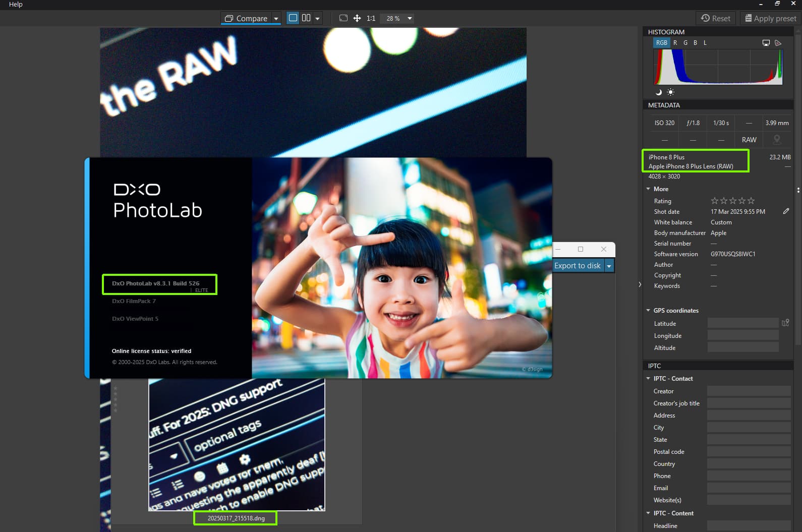This screenshot has height=532, width=802.
Task: Click the fit-to-screen zoom icon
Action: tap(343, 18)
